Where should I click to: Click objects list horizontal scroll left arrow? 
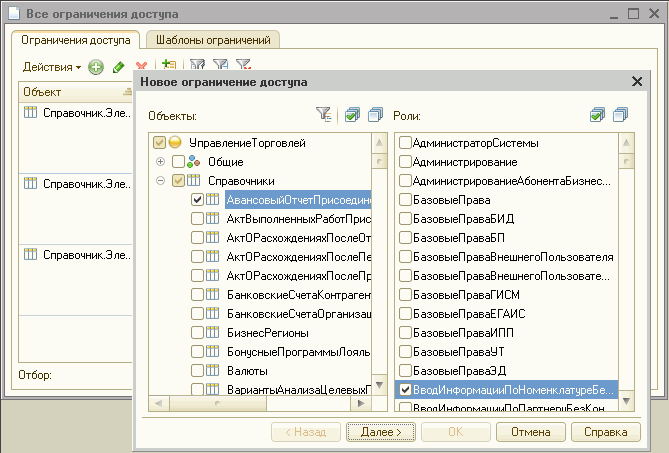[x=159, y=403]
